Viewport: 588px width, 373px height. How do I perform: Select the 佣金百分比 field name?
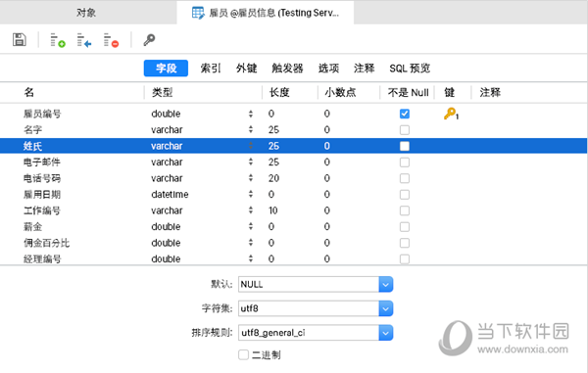pos(46,242)
